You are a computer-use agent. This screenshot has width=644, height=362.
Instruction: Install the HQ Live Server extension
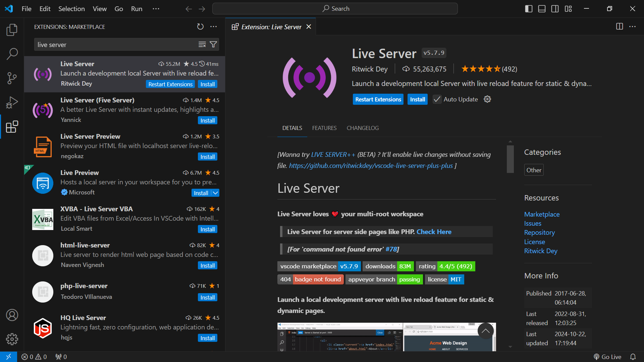pos(208,338)
